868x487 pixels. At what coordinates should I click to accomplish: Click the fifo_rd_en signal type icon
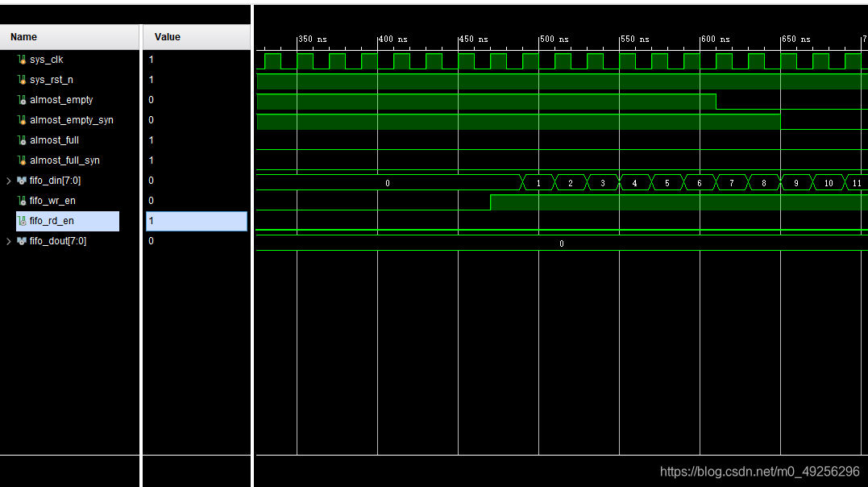click(22, 221)
